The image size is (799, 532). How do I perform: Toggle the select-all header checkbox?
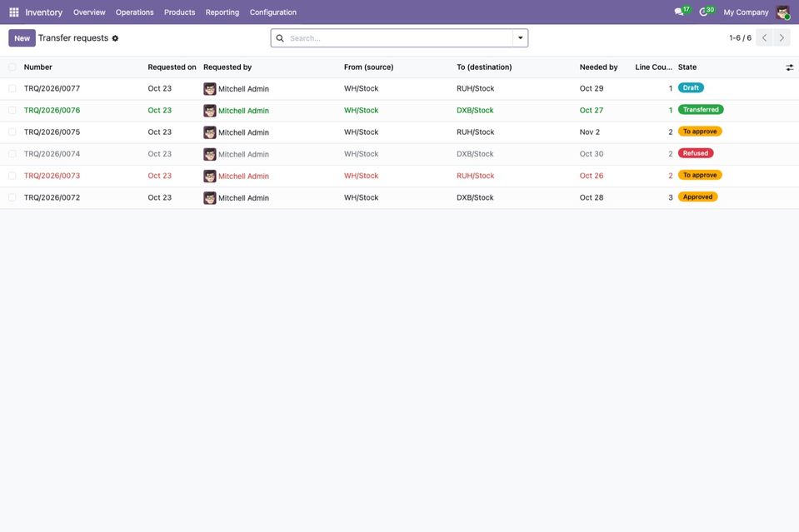point(12,67)
